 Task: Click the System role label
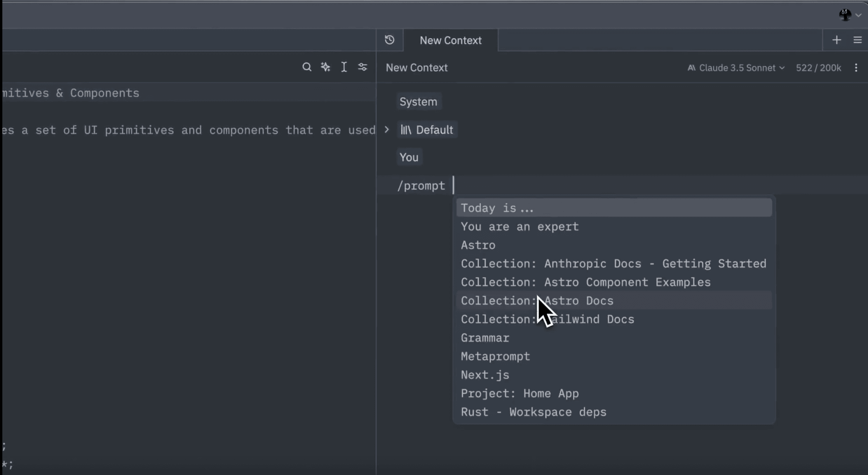click(x=418, y=101)
